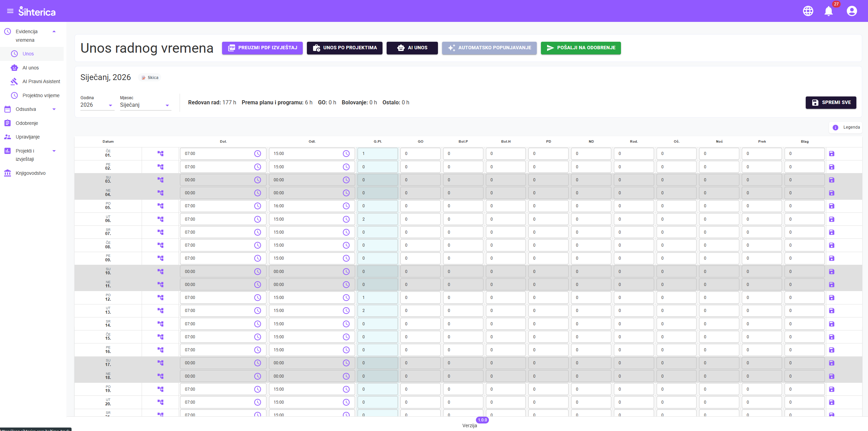This screenshot has width=868, height=431.
Task: Open the user account avatar icon
Action: click(x=852, y=11)
